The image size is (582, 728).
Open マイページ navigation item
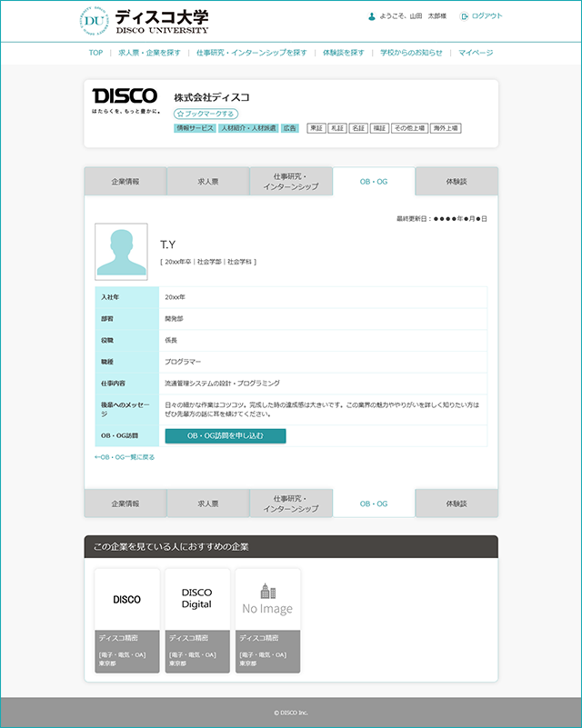(x=476, y=53)
